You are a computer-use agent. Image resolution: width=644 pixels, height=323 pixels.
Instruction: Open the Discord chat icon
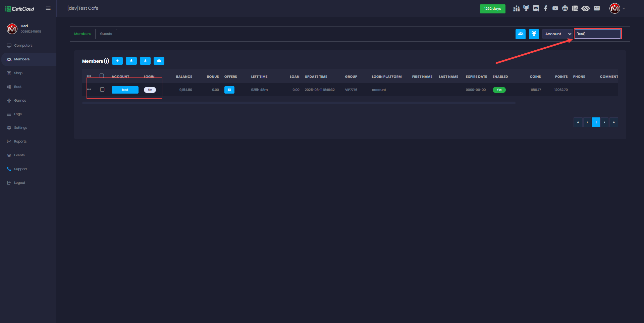536,8
